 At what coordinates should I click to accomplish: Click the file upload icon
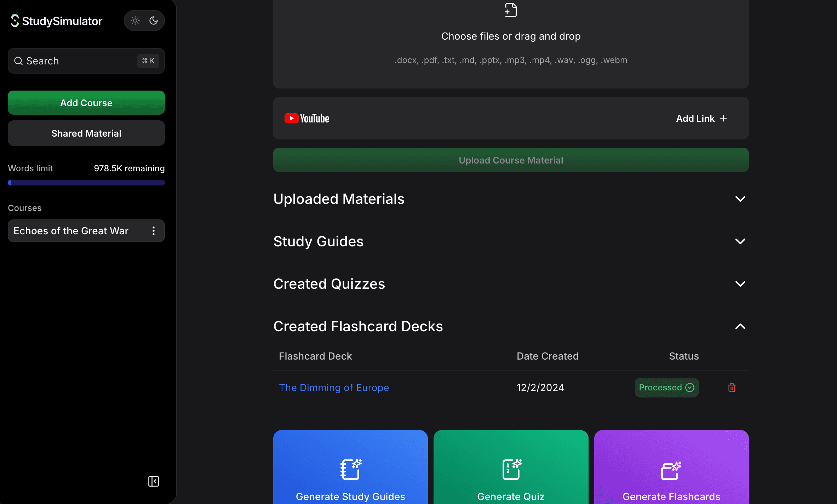point(511,10)
